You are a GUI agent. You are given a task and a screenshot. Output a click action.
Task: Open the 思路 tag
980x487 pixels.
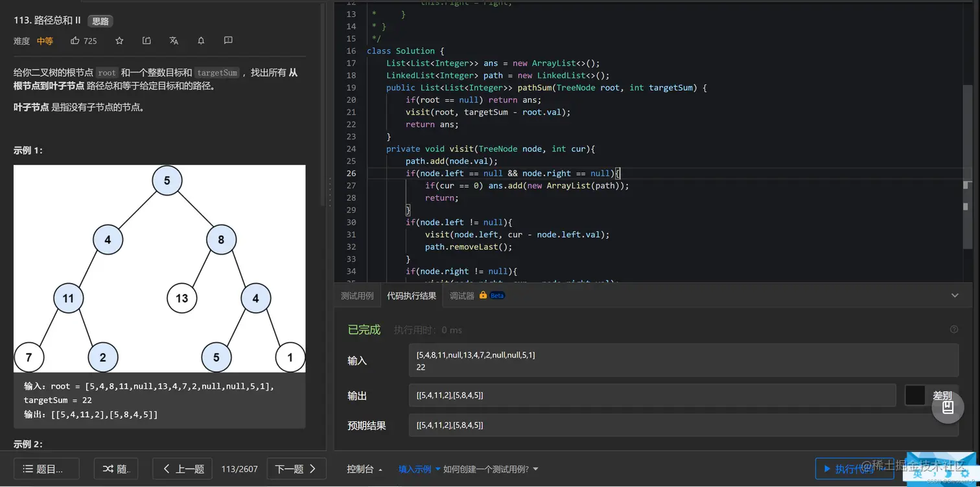[x=100, y=21]
